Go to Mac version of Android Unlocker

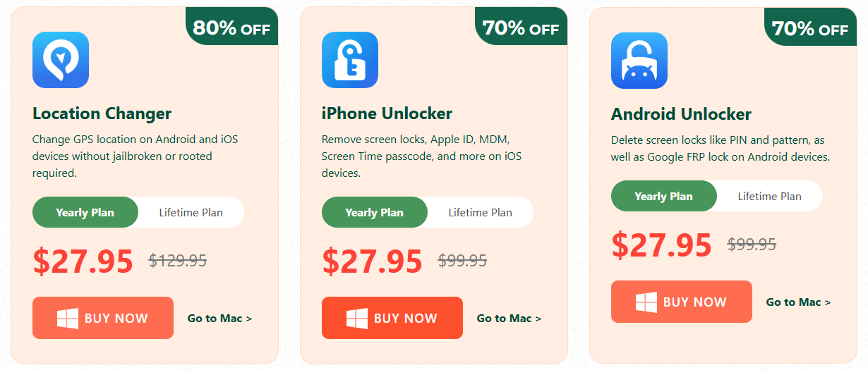(798, 302)
